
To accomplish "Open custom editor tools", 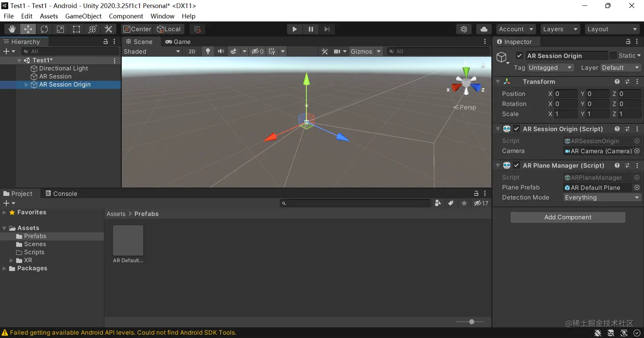I will [x=109, y=29].
